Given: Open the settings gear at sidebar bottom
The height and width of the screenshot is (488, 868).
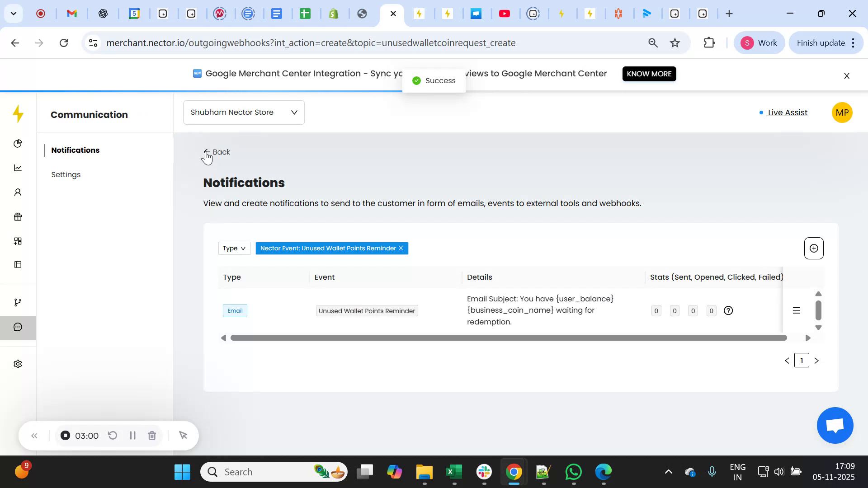Looking at the screenshot, I should [x=18, y=364].
